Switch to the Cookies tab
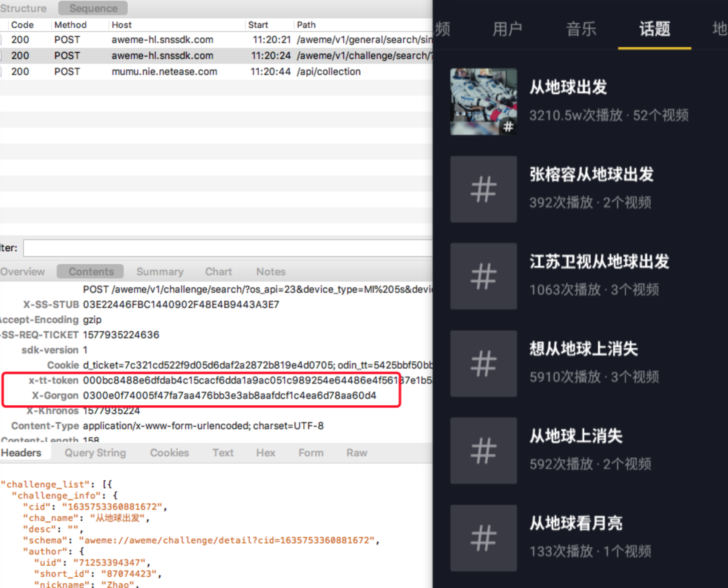 [x=169, y=453]
